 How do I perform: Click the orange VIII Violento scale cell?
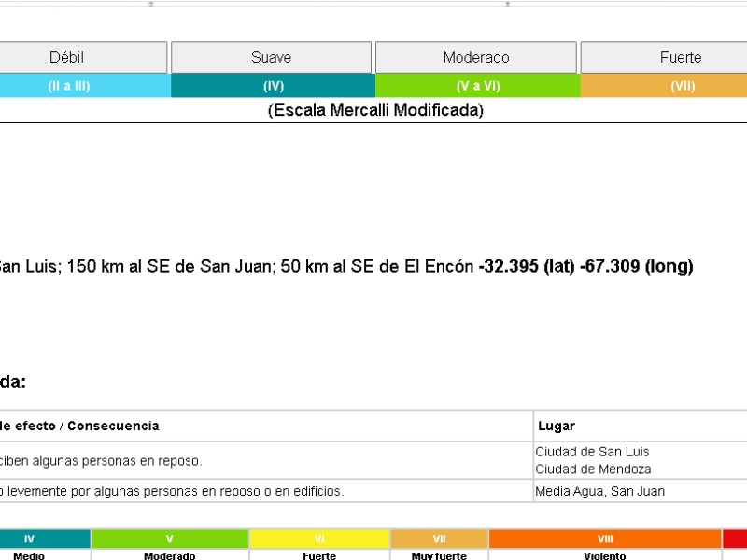point(605,545)
